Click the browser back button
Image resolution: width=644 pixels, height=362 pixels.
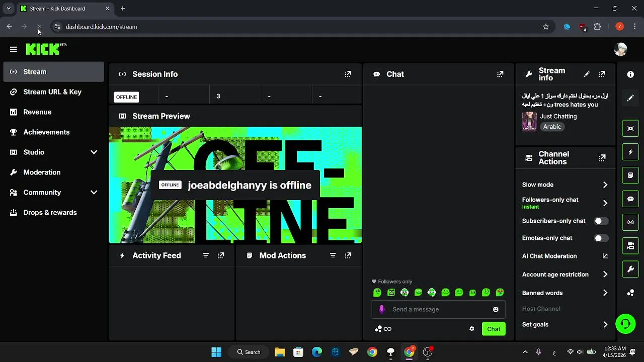click(x=9, y=27)
